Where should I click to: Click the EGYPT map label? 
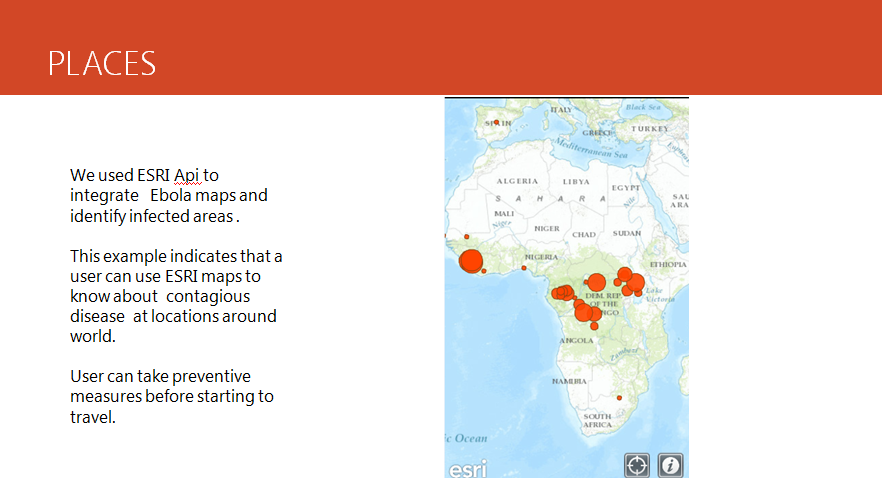click(x=626, y=187)
